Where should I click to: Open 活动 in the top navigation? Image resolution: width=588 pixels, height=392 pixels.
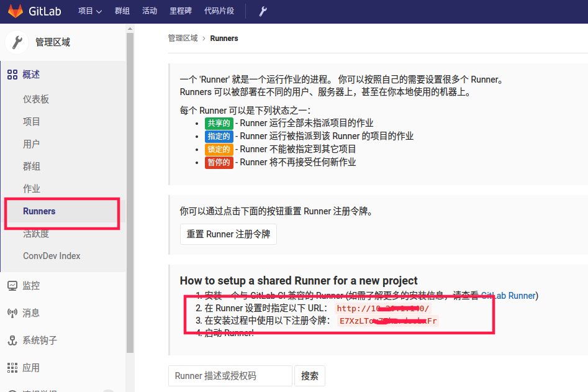click(150, 11)
